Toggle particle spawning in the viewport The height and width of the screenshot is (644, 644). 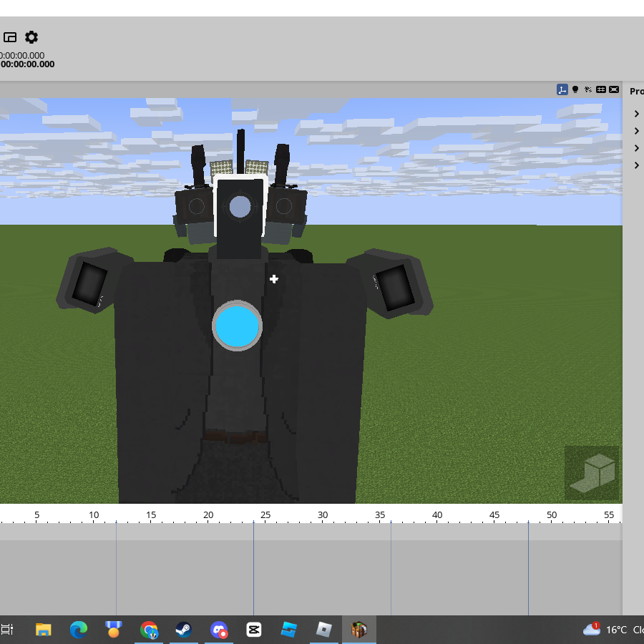[x=588, y=89]
